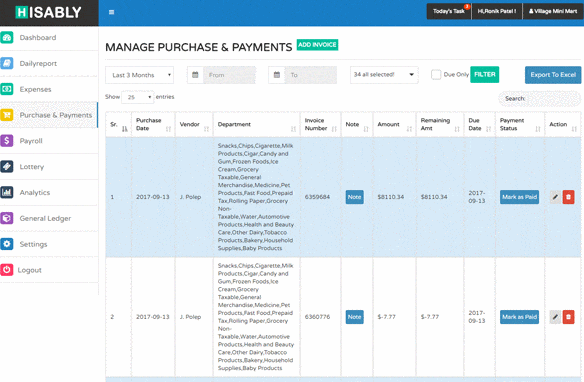Viewport: 584px width, 382px height.
Task: Mark invoice 6360776 as Paid
Action: tap(519, 317)
